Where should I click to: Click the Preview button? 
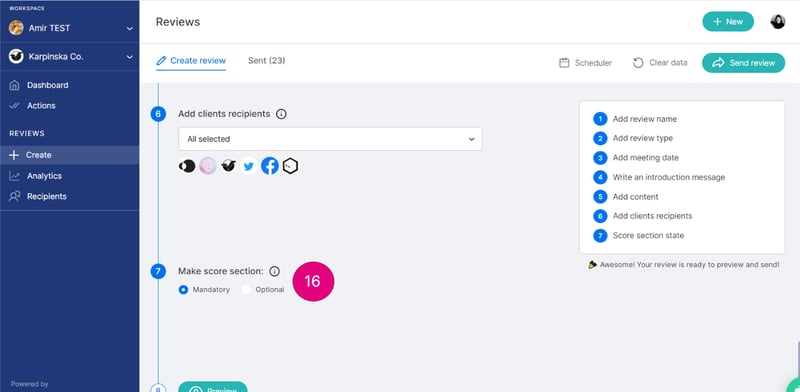(x=213, y=387)
